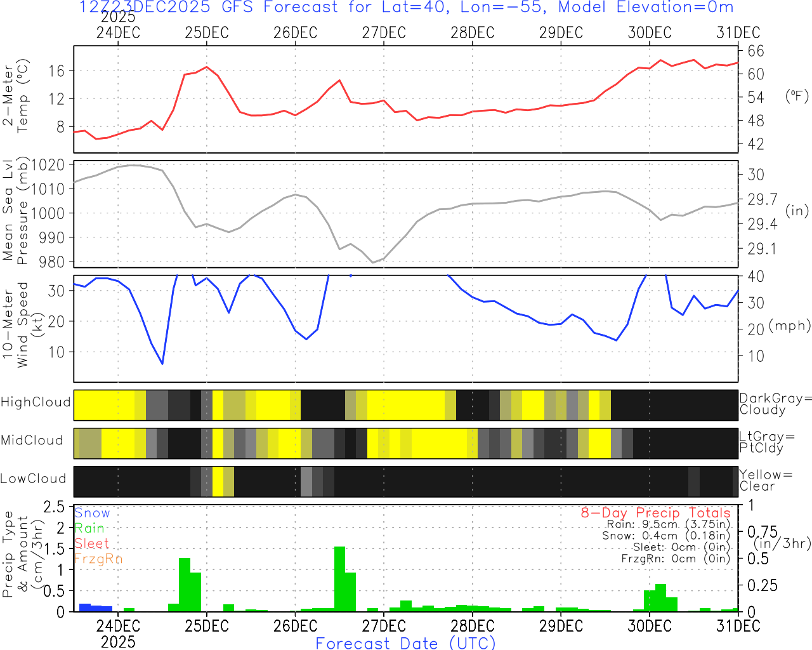Select the LowCloud row label
The height and width of the screenshot is (650, 812).
[x=33, y=479]
